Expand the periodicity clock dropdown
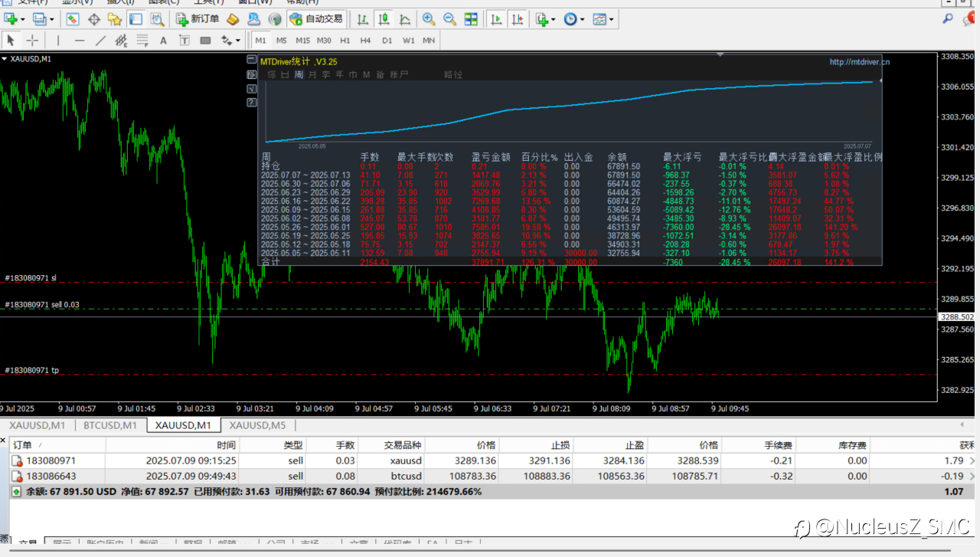980x557 pixels. [583, 19]
